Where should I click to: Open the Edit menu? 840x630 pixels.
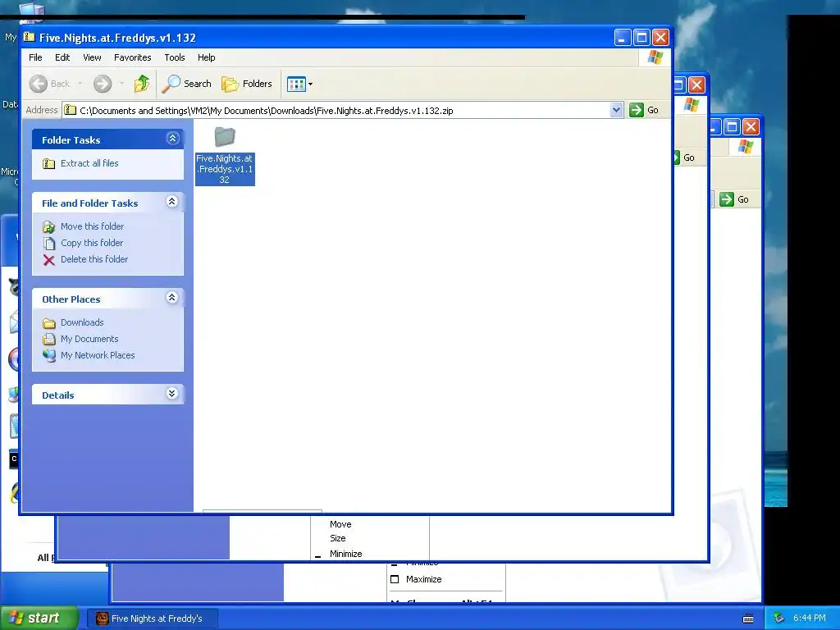click(62, 57)
